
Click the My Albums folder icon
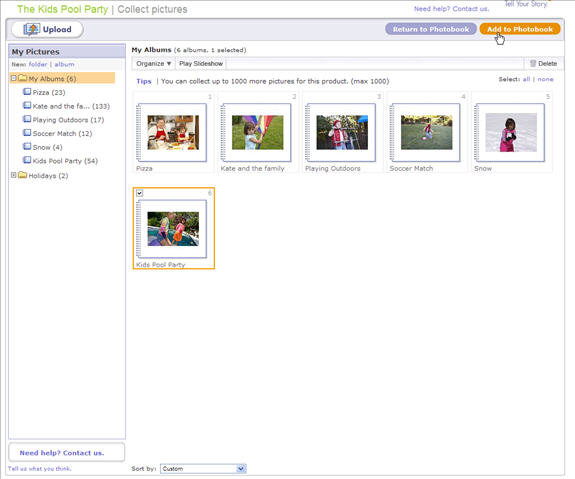coord(22,78)
